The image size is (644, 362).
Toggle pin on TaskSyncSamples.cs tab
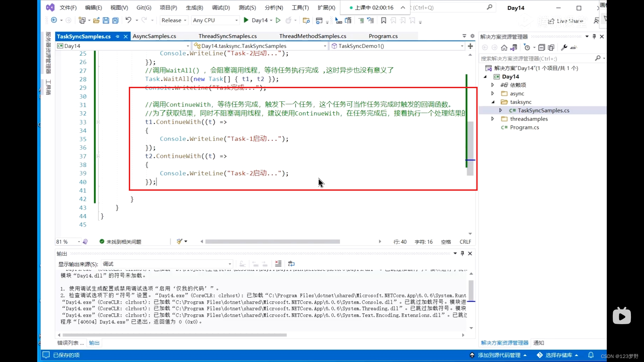point(117,36)
